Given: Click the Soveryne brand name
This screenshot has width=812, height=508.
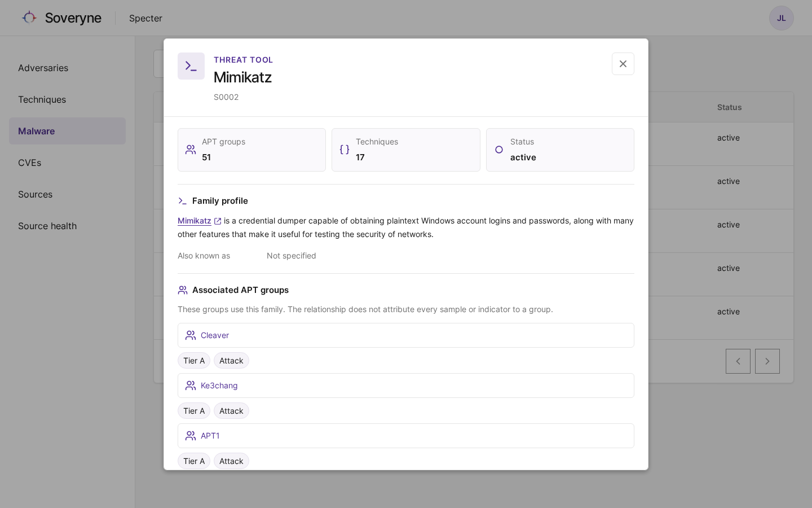Looking at the screenshot, I should pyautogui.click(x=73, y=18).
